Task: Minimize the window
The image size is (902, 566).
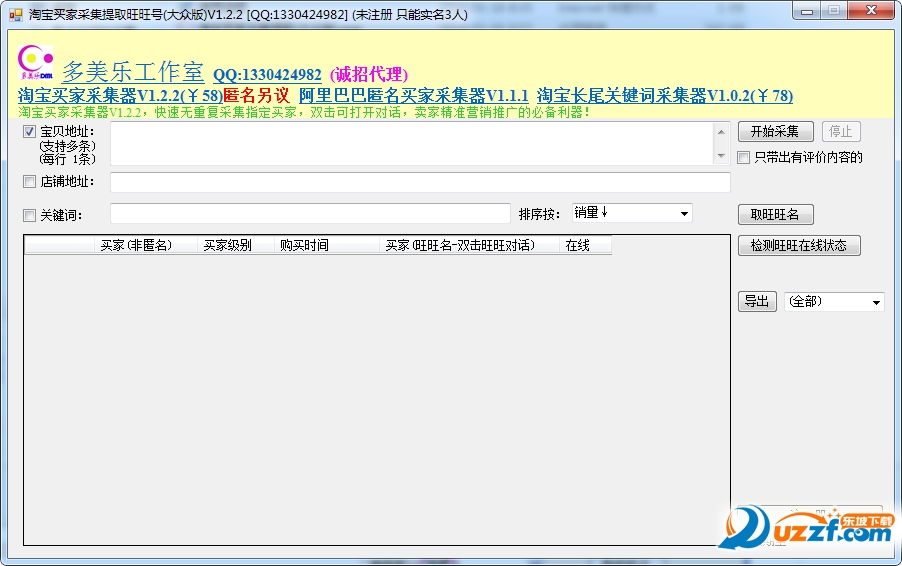Action: pos(807,11)
